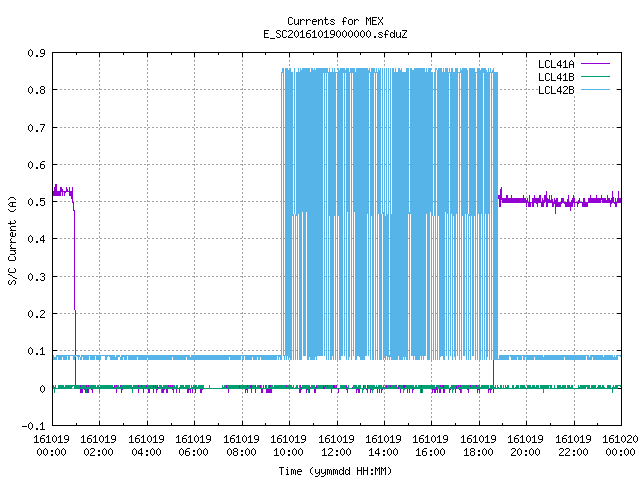
Task: Pick the purple LCL41A legend line sample
Action: click(x=595, y=64)
